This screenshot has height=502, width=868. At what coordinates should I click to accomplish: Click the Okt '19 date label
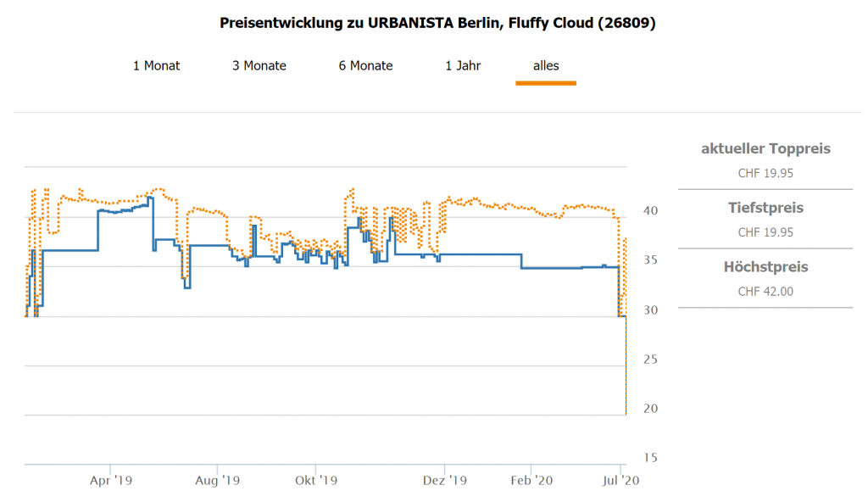point(316,480)
